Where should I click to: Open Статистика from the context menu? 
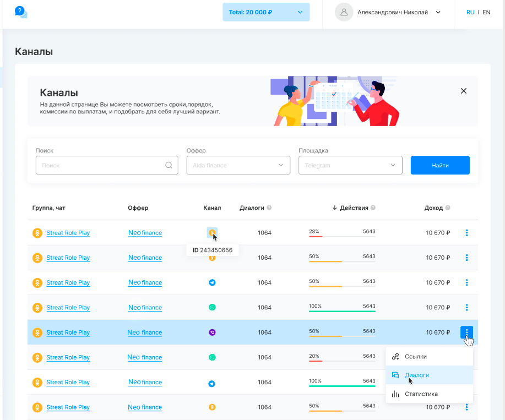(421, 394)
